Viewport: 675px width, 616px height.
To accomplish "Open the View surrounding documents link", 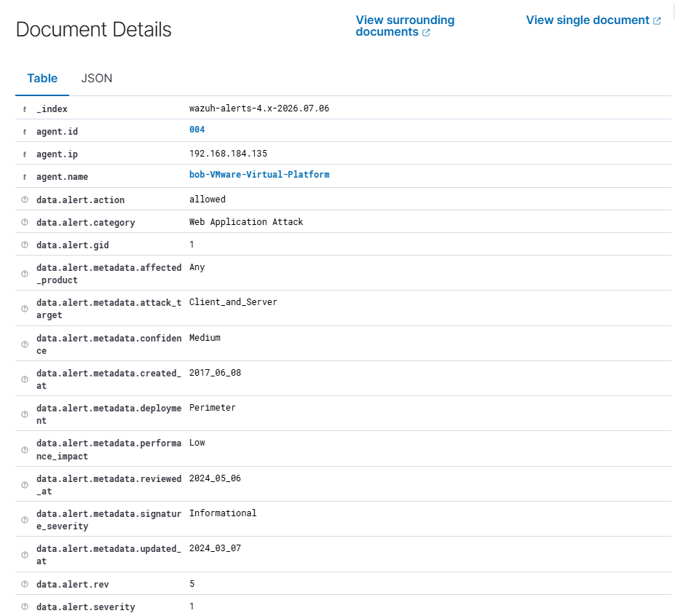I will coord(405,25).
